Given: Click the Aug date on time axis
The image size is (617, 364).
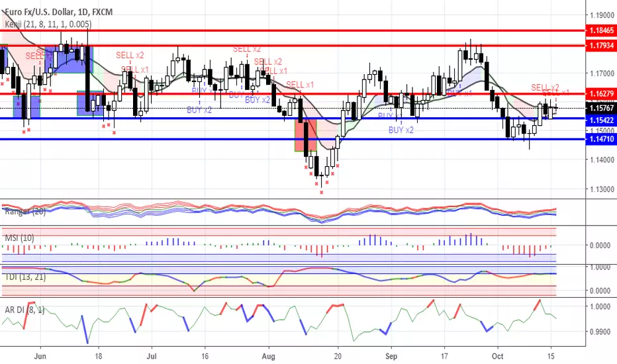Looking at the screenshot, I should click(268, 356).
